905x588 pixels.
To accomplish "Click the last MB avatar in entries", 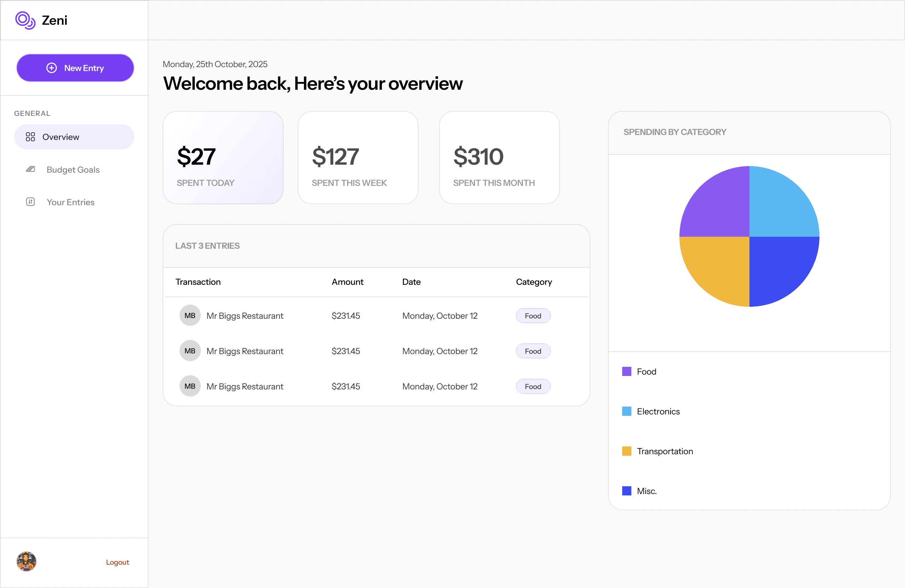I will tap(190, 386).
